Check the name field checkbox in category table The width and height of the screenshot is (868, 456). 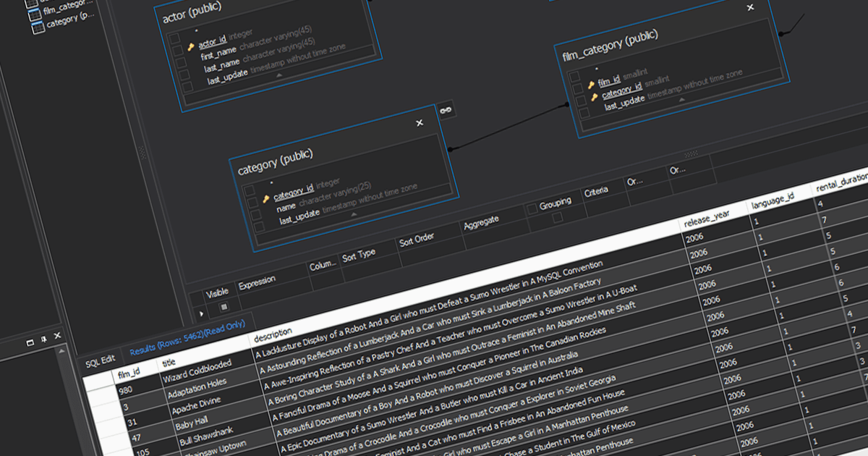click(x=255, y=214)
